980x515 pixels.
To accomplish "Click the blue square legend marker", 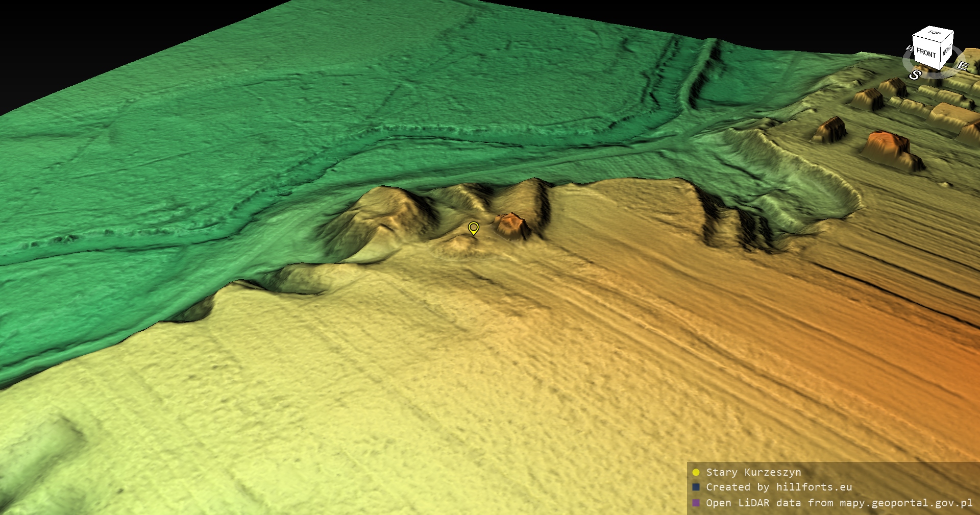I will 696,487.
